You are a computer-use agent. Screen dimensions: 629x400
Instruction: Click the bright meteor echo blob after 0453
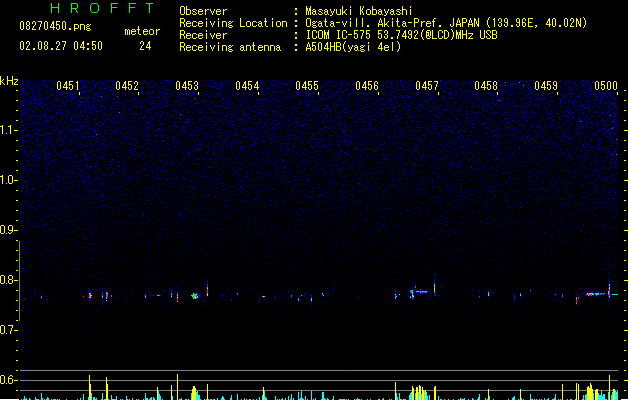(x=195, y=296)
